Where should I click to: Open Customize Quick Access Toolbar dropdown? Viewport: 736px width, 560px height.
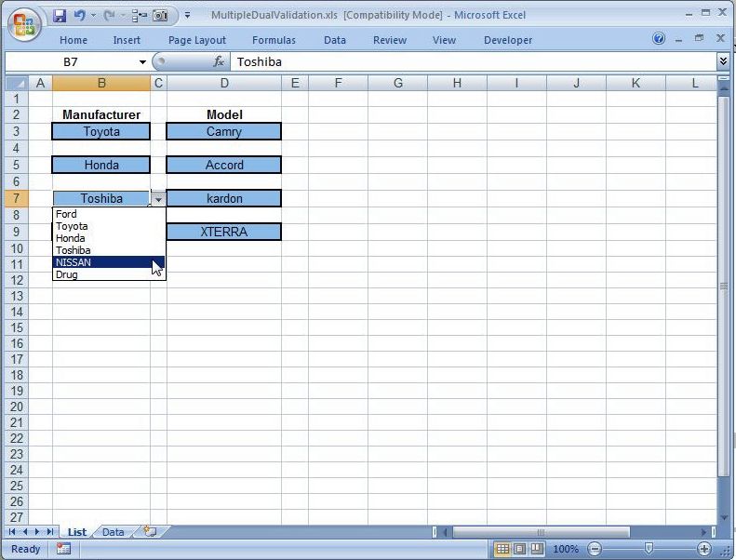[x=187, y=16]
